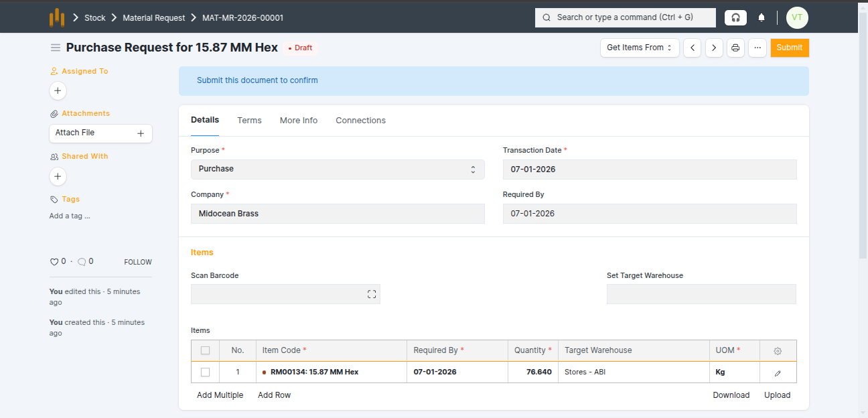The width and height of the screenshot is (868, 418).
Task: Click the orange Submit button
Action: [789, 48]
